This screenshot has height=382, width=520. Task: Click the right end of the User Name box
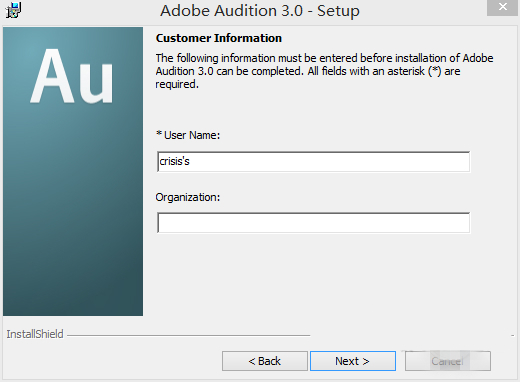tap(465, 162)
